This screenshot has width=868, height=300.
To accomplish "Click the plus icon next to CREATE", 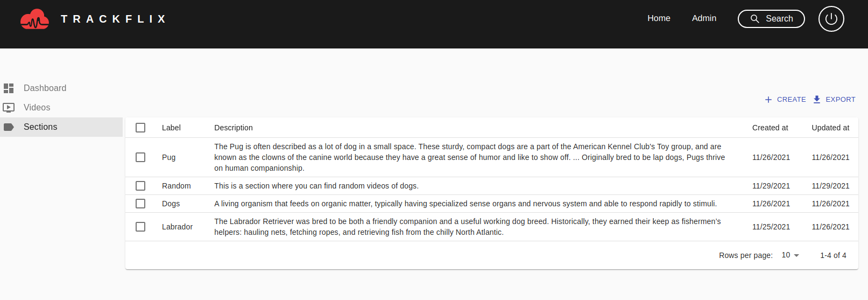I will (768, 100).
